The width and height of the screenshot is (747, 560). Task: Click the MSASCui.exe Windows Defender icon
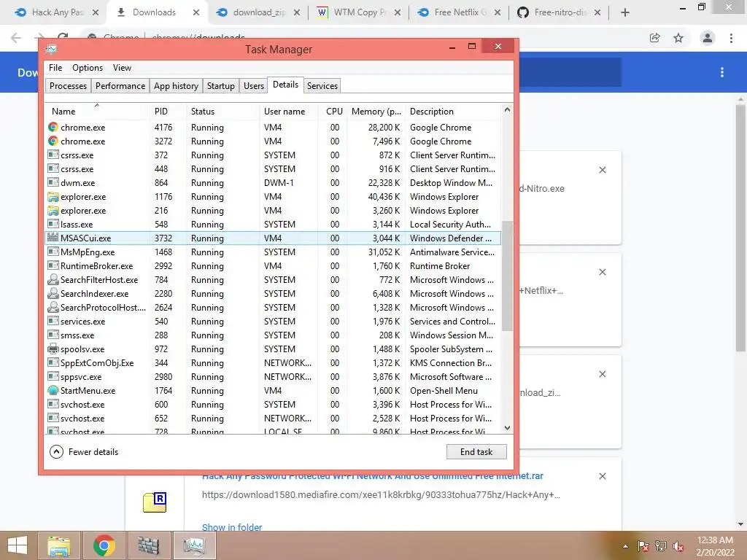click(53, 238)
